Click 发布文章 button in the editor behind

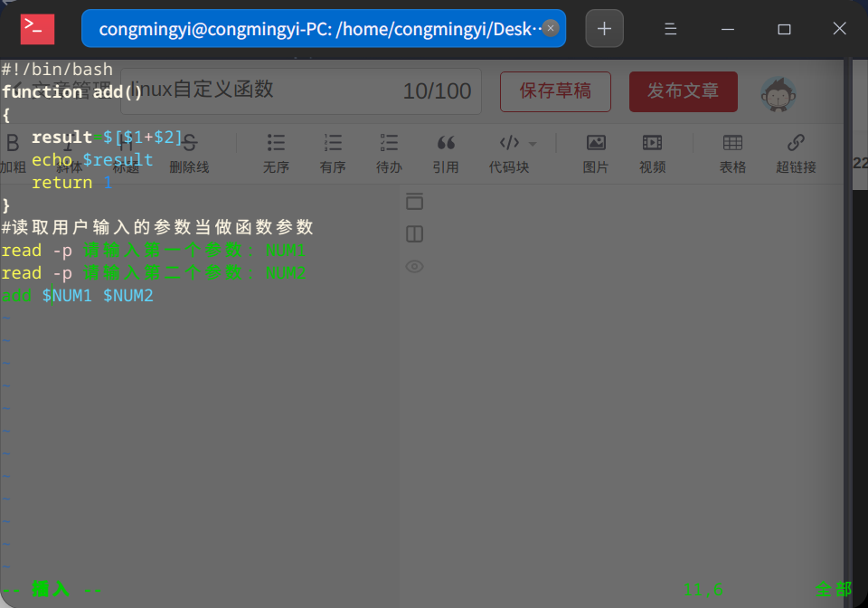(x=684, y=91)
